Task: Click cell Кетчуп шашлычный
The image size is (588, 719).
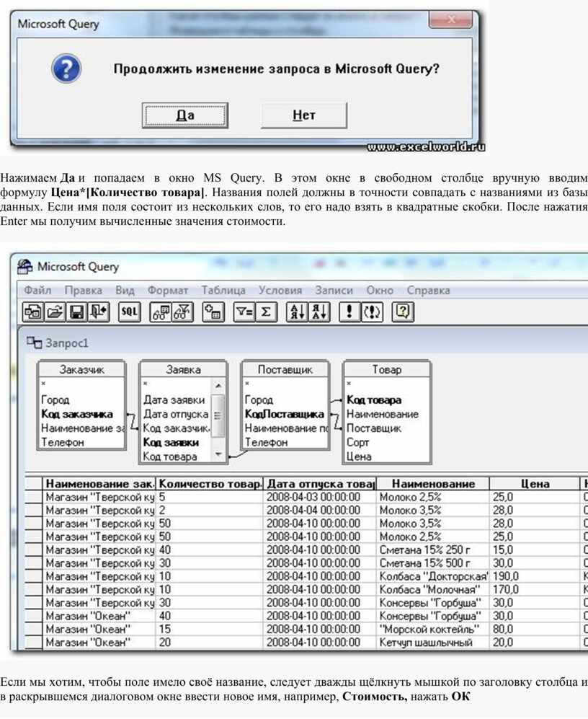Action: (433, 643)
